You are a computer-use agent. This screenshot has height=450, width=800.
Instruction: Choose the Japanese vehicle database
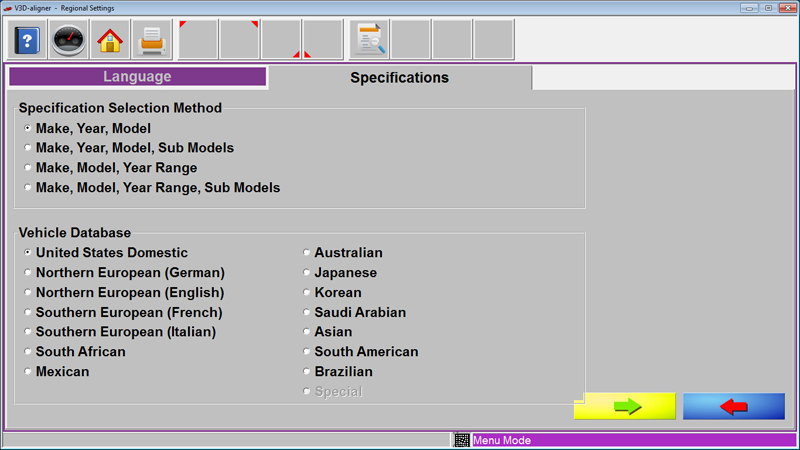point(340,272)
